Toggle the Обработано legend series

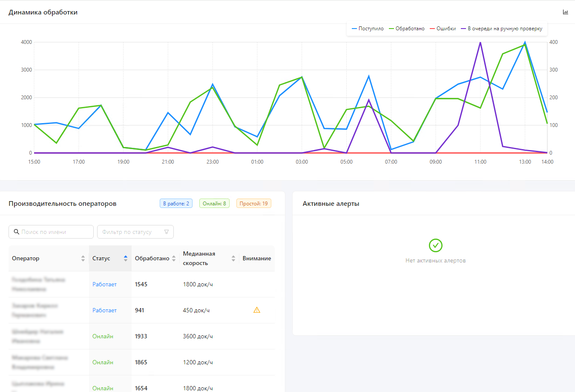click(x=407, y=29)
